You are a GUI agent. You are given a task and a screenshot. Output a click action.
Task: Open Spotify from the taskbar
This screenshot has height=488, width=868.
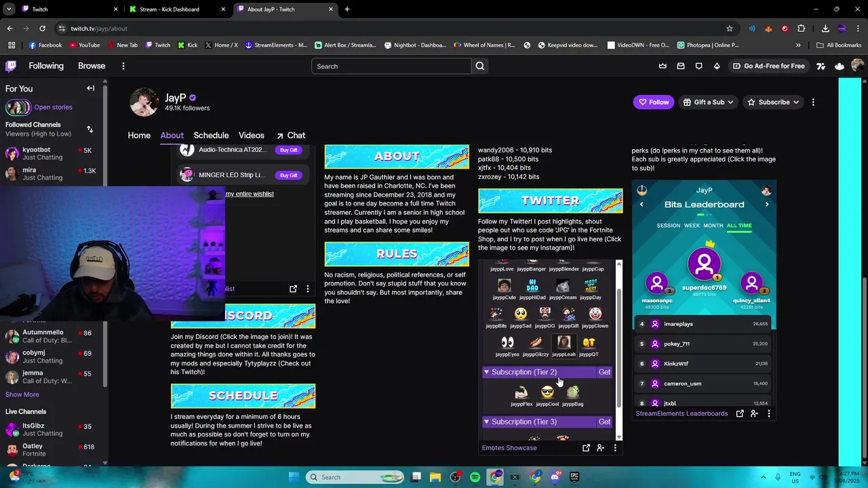[475, 477]
